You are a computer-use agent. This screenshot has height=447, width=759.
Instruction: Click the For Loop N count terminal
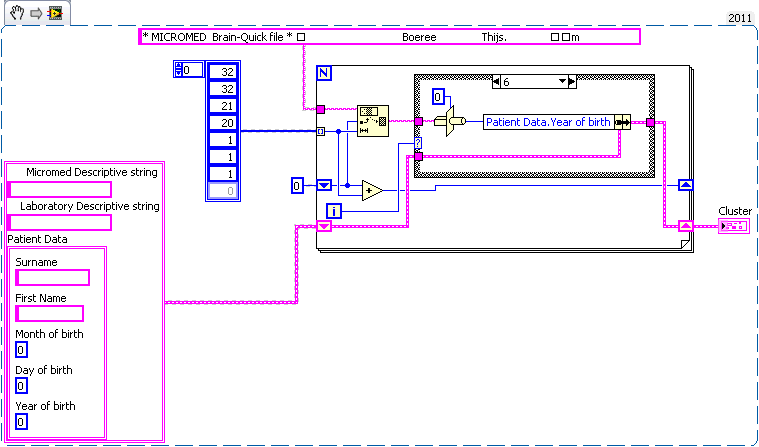click(324, 74)
